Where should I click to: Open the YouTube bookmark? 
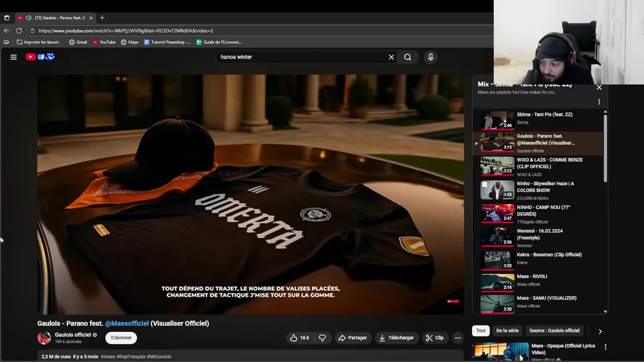104,42
